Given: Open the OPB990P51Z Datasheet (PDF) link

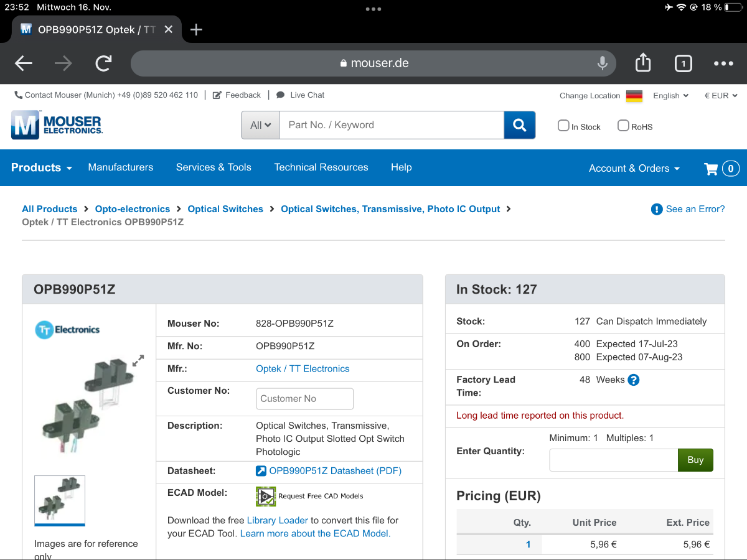Looking at the screenshot, I should coord(335,471).
